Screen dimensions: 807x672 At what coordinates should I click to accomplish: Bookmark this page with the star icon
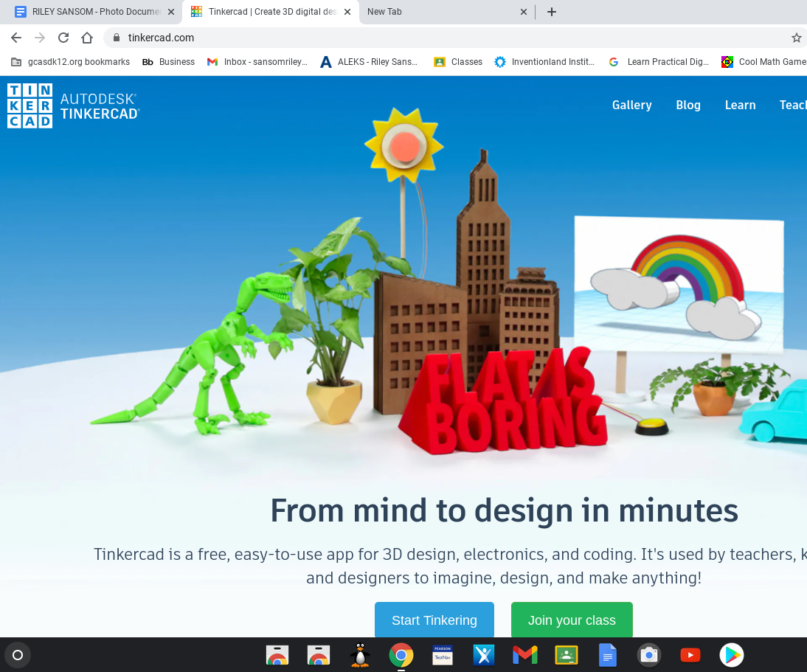point(796,38)
